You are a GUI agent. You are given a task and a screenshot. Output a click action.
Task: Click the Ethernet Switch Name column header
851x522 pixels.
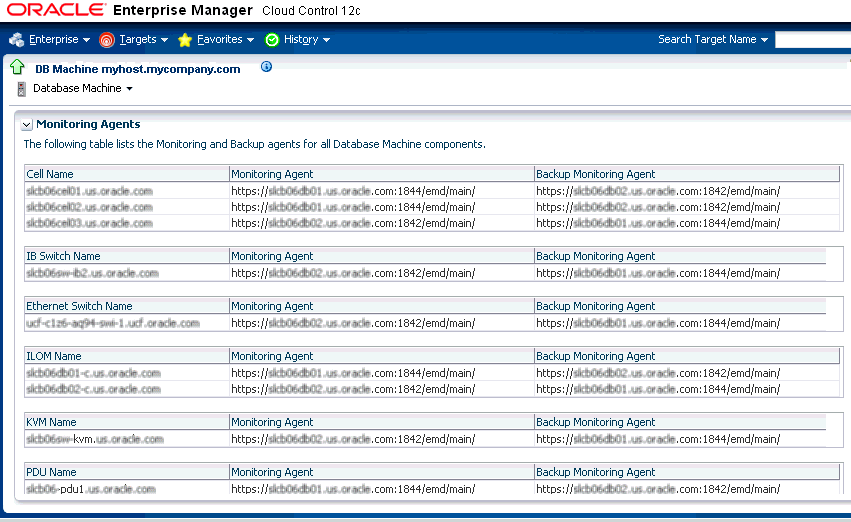point(127,306)
